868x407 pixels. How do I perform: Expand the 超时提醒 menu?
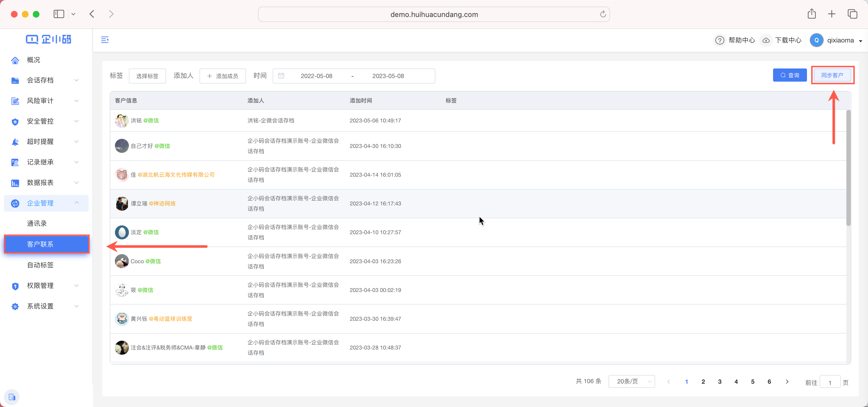77,142
